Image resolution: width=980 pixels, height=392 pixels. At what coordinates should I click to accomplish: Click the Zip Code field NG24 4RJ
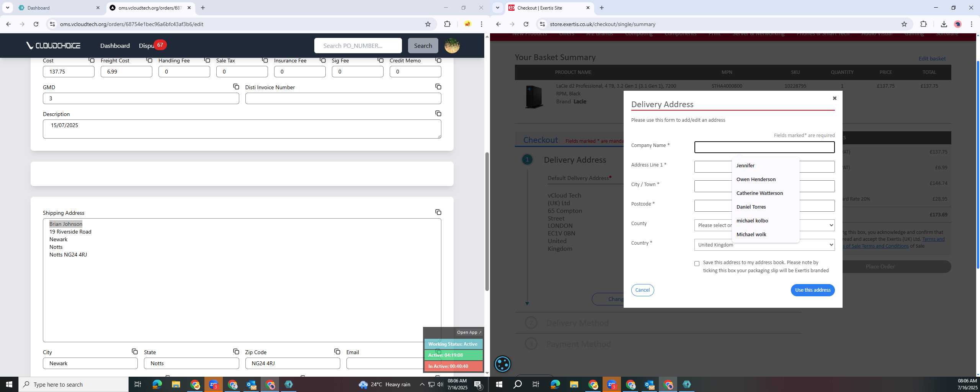[x=292, y=363]
